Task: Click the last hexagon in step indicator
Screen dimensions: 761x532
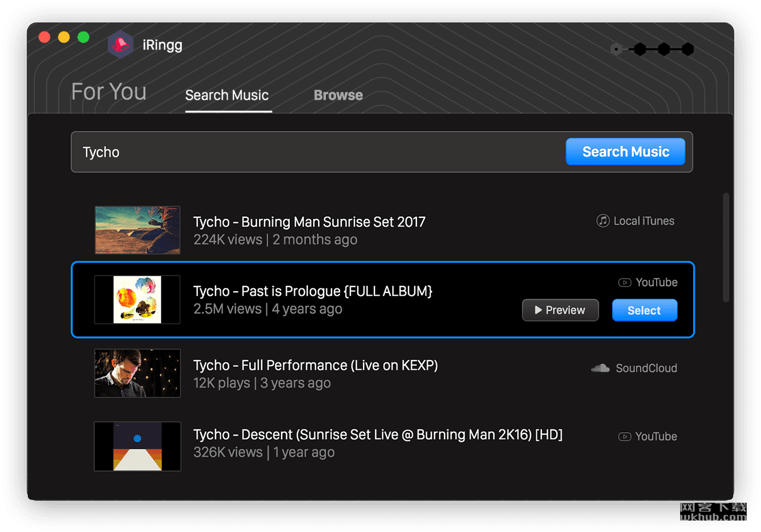Action: coord(688,49)
